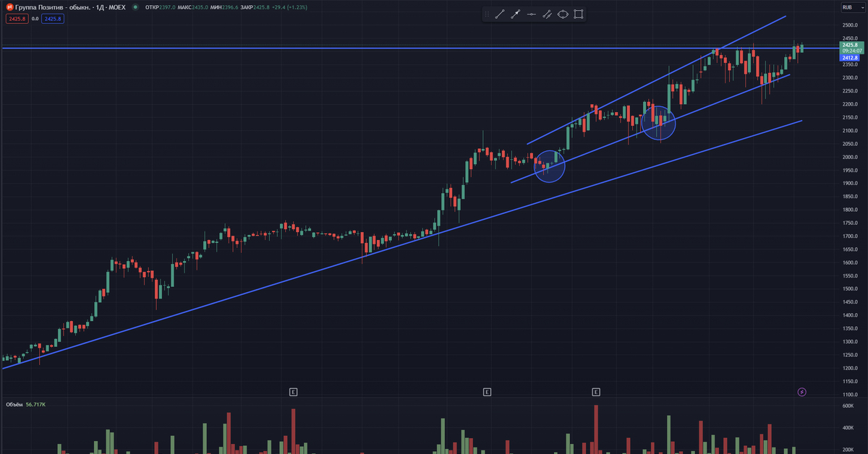Image resolution: width=868 pixels, height=454 pixels.
Task: Click the green market status dot
Action: [135, 7]
